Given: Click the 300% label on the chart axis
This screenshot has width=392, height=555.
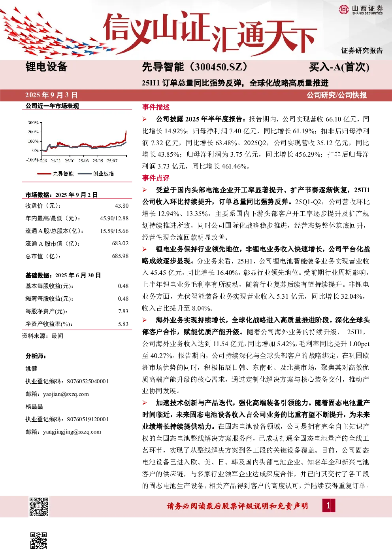Looking at the screenshot, I should point(33,123).
